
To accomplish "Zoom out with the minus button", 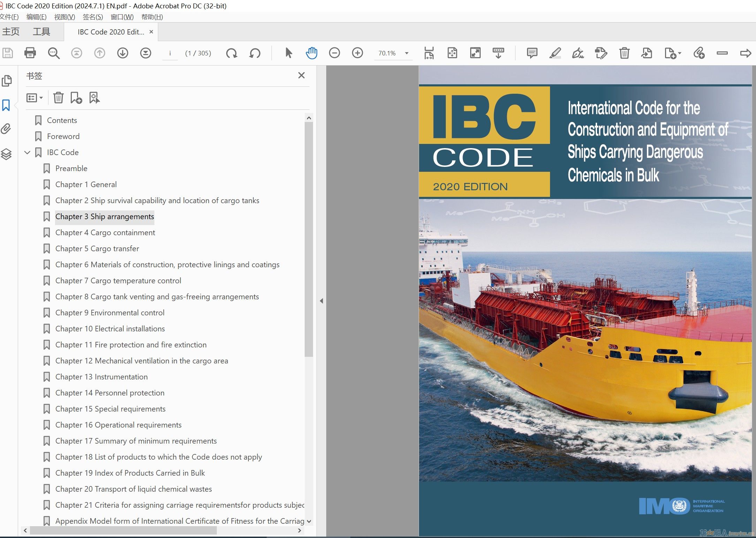I will pyautogui.click(x=335, y=53).
